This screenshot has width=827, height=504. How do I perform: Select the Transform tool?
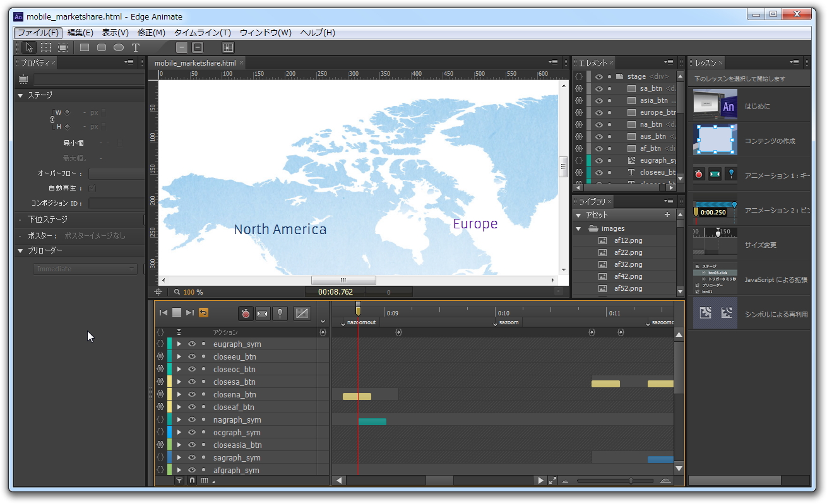tap(45, 47)
